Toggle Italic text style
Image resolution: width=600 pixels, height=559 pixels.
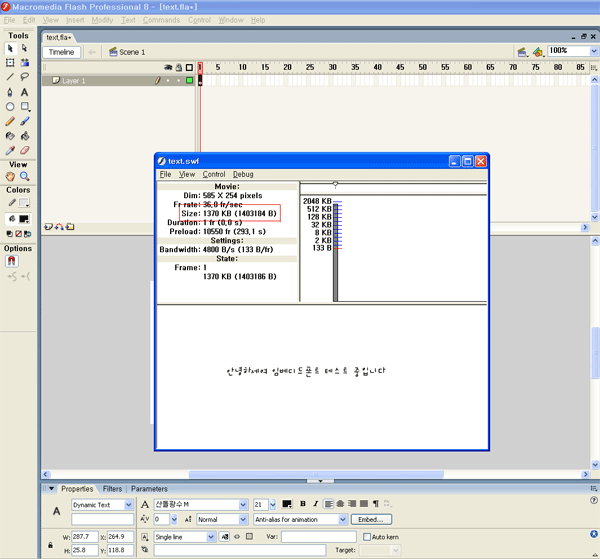pyautogui.click(x=315, y=504)
